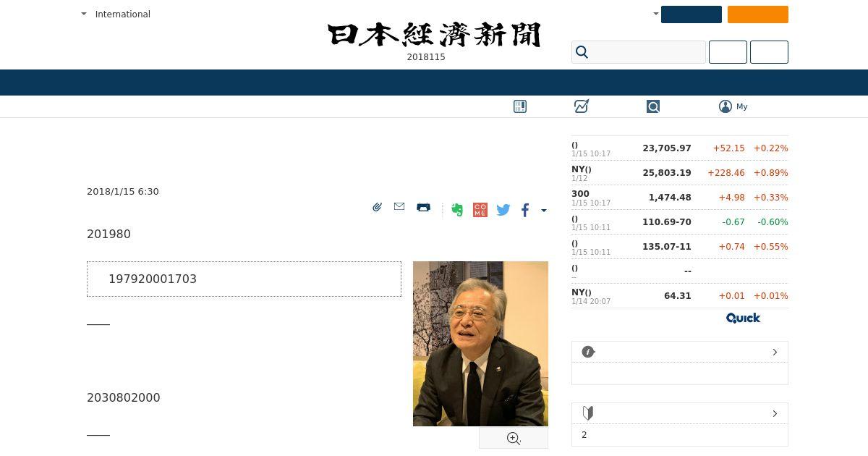Print the article with printer icon

click(x=424, y=207)
